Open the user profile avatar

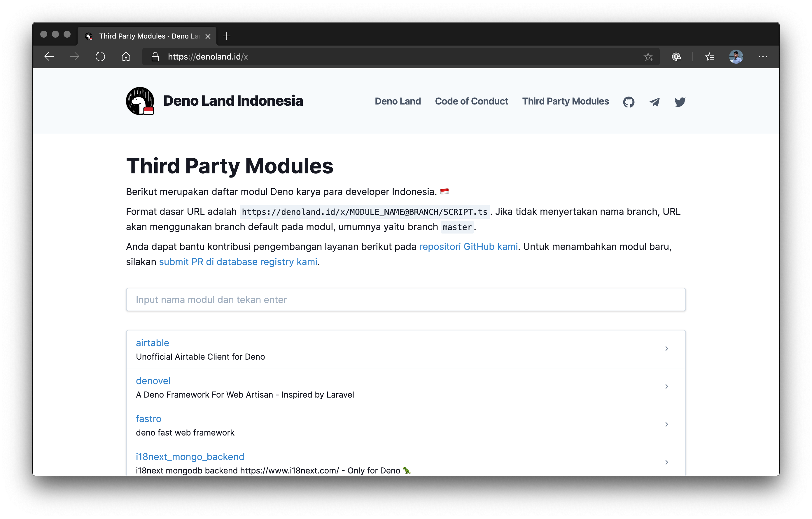tap(736, 57)
